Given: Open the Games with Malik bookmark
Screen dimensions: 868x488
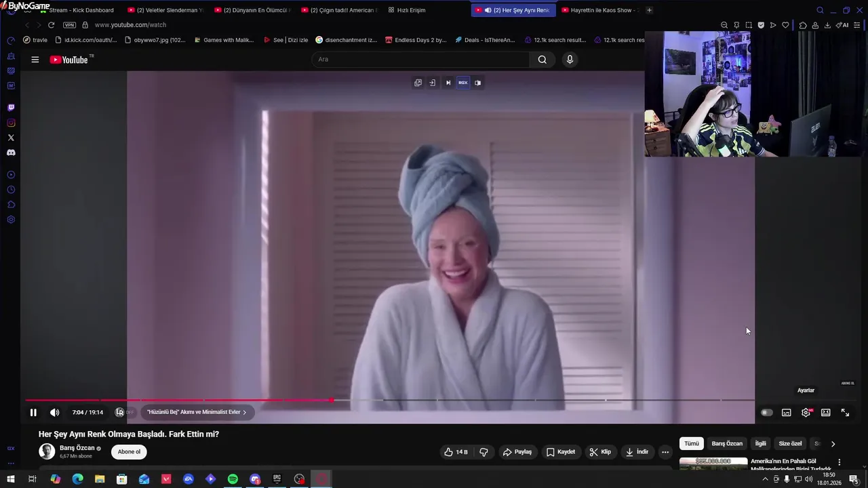Looking at the screenshot, I should point(224,40).
